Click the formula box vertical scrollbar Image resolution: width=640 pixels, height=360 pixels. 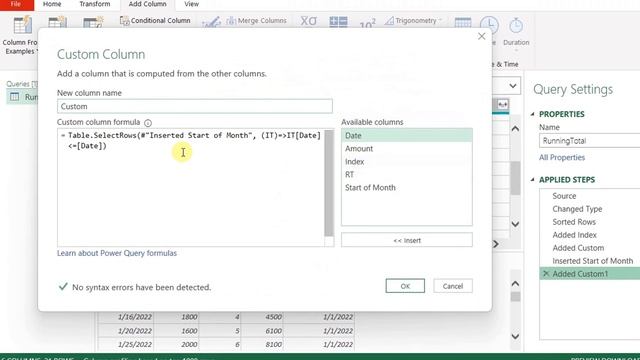click(x=329, y=184)
